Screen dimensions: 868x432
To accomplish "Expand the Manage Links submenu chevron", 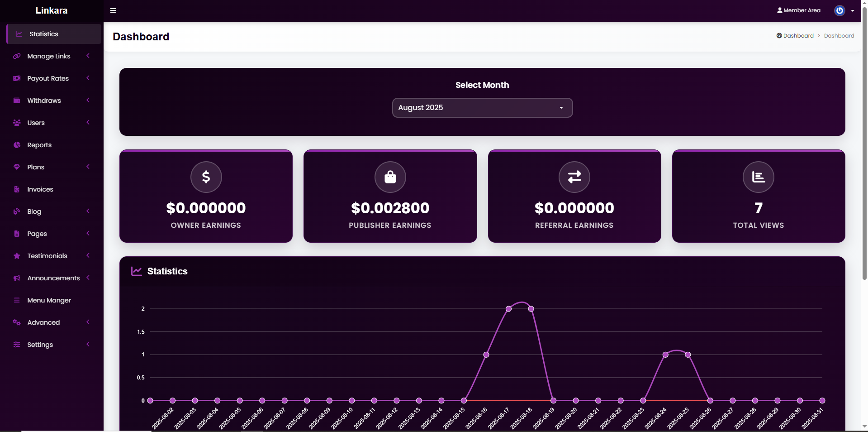I will pyautogui.click(x=88, y=56).
